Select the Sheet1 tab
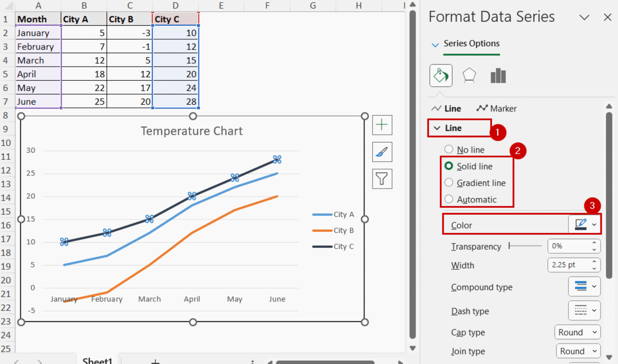618x364 pixels. 97,360
